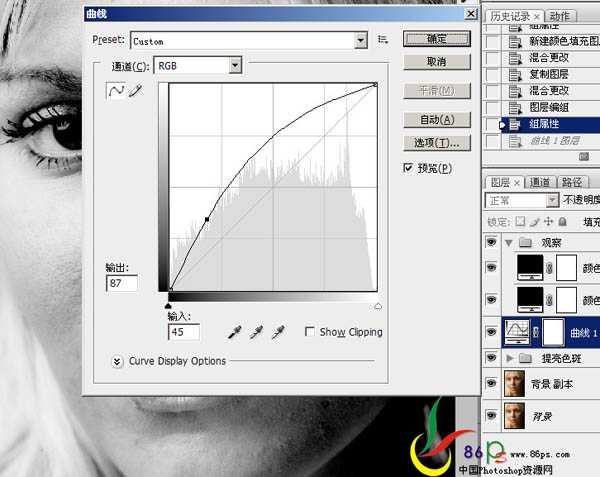Select second black color fill layer thumbnail
Screen dimensions: 600x477
tap(530, 300)
